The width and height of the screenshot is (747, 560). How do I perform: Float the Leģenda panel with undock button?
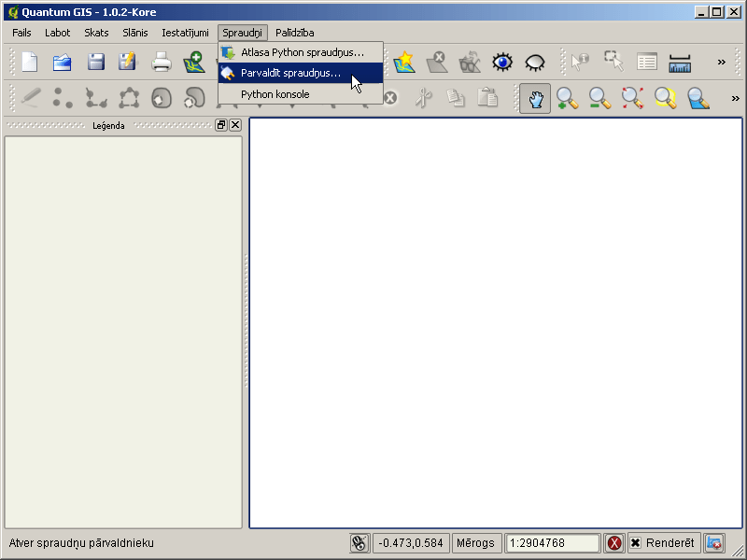click(x=221, y=125)
